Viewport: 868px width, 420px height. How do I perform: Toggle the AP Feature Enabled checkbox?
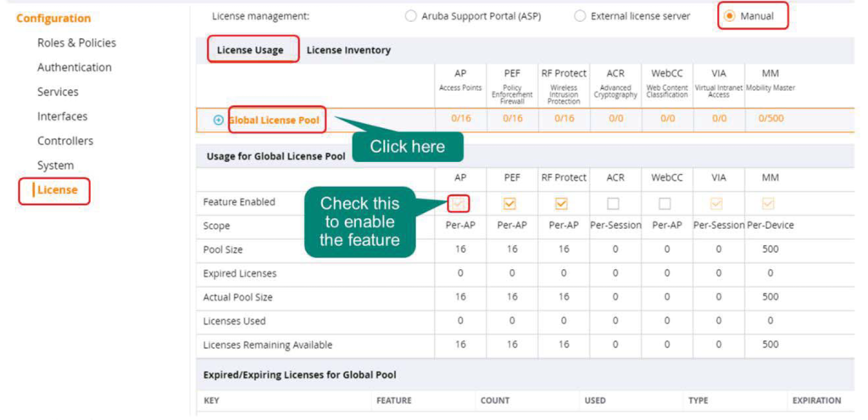[x=459, y=204]
